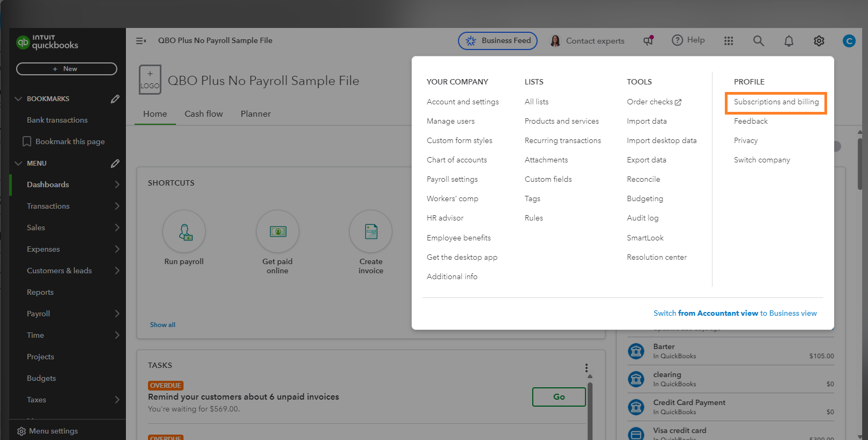Edit bookmarks with the pencil icon
This screenshot has width=868, height=440.
click(115, 99)
